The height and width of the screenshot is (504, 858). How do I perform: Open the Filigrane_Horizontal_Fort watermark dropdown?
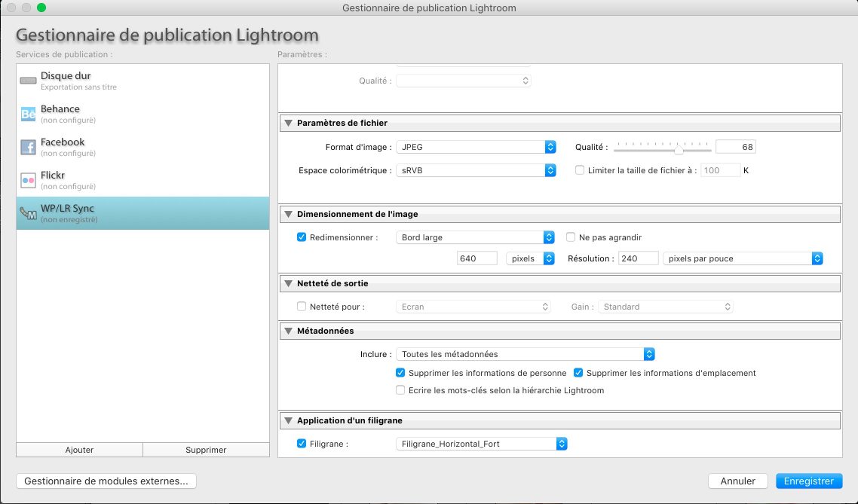coord(481,444)
